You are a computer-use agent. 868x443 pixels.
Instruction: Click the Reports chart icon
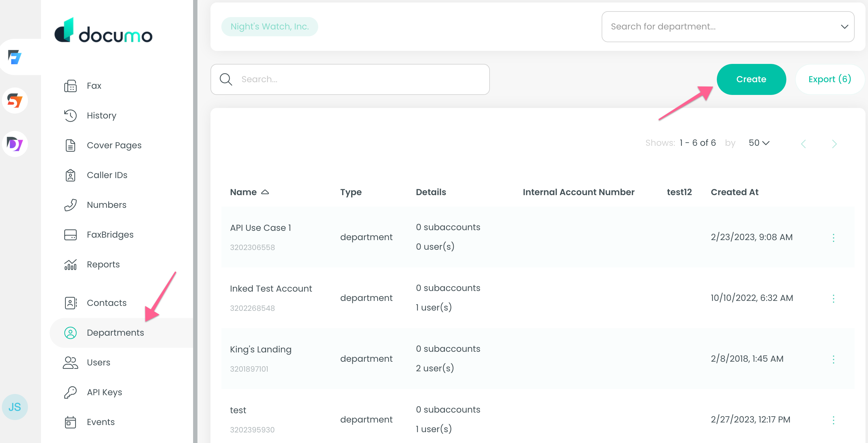(x=70, y=265)
